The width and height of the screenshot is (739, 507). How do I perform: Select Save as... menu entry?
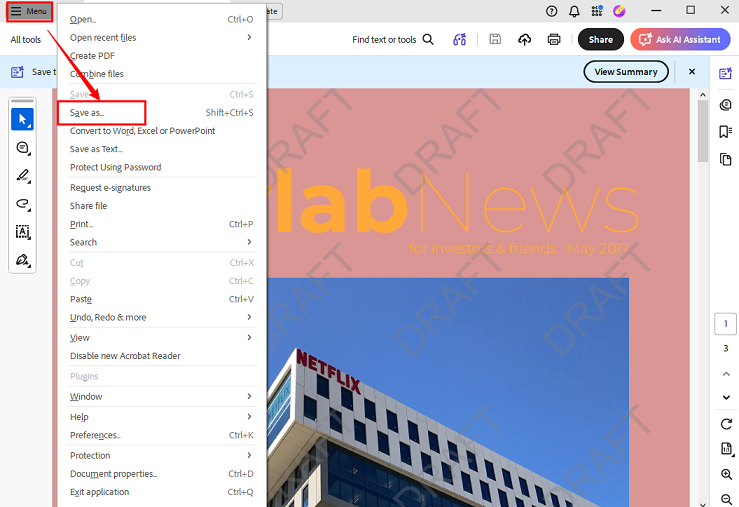tap(161, 113)
